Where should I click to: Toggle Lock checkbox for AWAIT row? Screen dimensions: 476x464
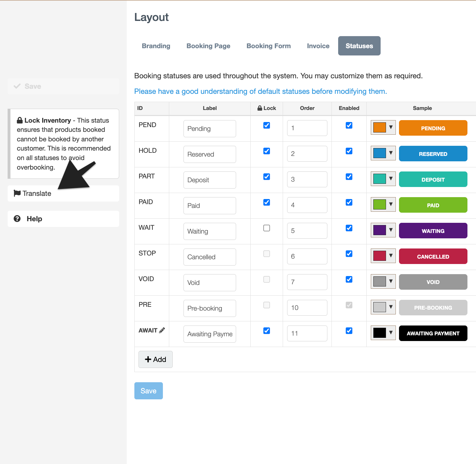coord(267,331)
